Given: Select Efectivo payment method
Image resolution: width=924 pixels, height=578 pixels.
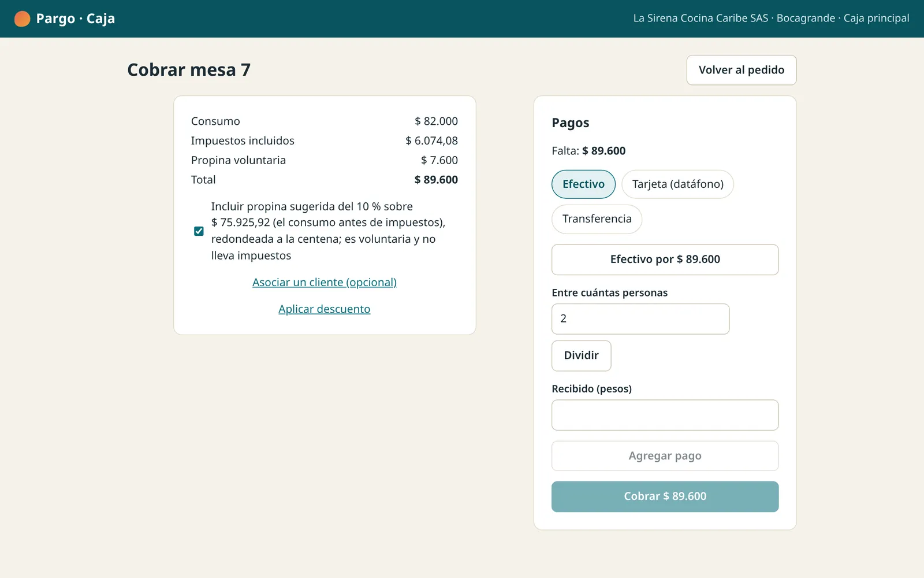Looking at the screenshot, I should pyautogui.click(x=583, y=184).
